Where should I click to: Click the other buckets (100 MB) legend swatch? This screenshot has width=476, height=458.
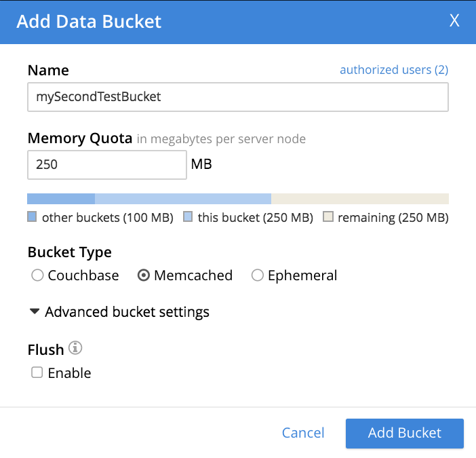(32, 218)
